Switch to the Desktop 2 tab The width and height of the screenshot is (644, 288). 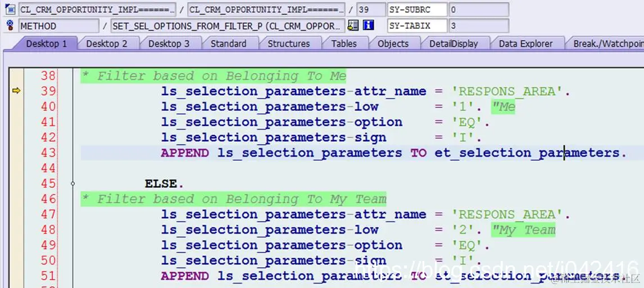pos(107,43)
